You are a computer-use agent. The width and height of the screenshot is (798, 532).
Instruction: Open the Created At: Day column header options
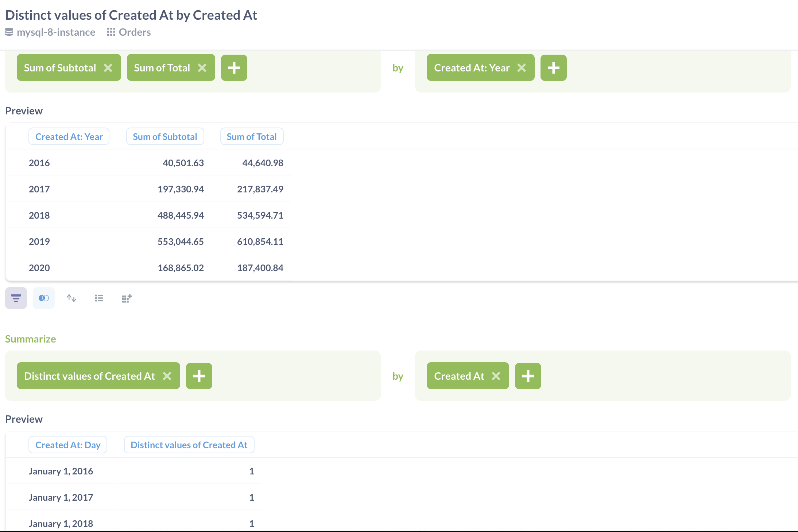pos(67,445)
